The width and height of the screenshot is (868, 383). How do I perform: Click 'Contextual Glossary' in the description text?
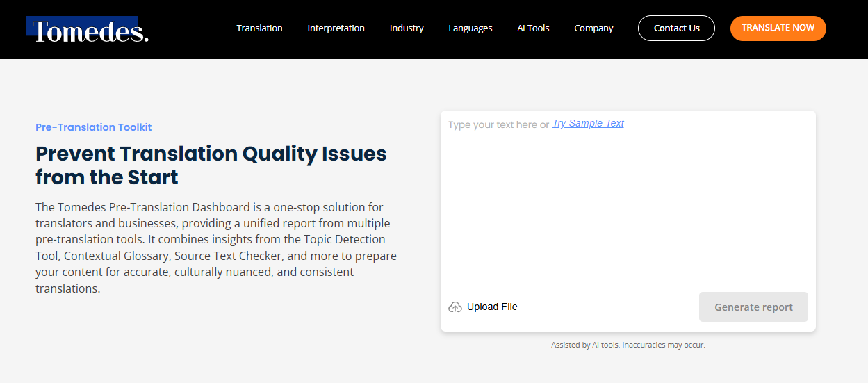click(116, 256)
